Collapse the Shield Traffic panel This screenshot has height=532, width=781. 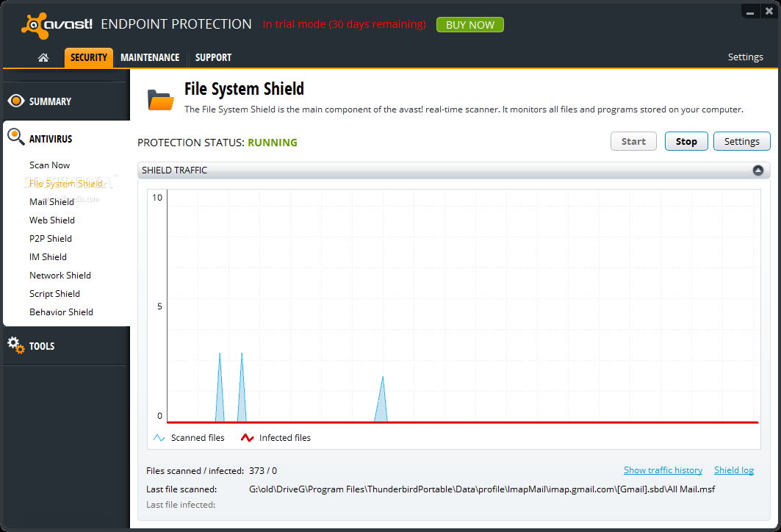click(x=757, y=170)
